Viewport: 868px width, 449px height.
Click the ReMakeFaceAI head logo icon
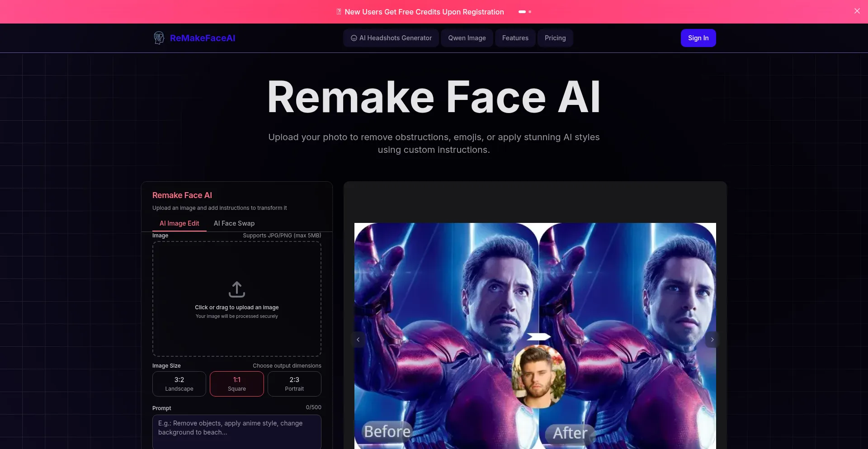click(159, 38)
